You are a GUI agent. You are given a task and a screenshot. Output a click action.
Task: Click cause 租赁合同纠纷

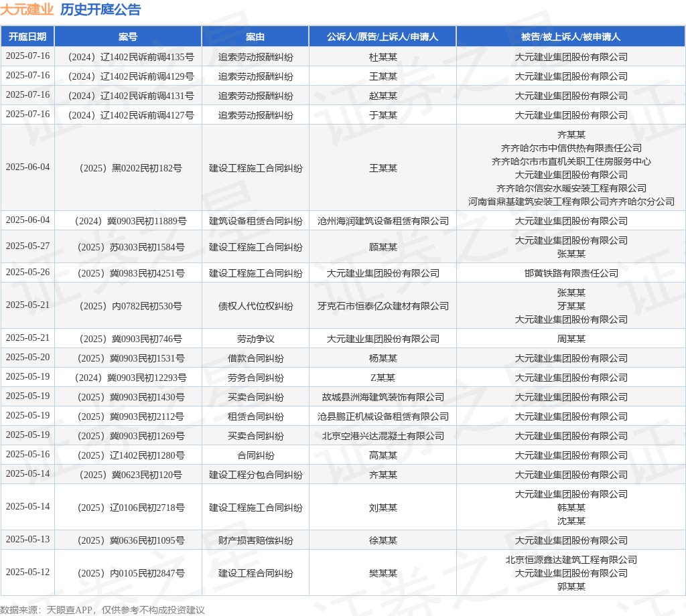(x=255, y=416)
